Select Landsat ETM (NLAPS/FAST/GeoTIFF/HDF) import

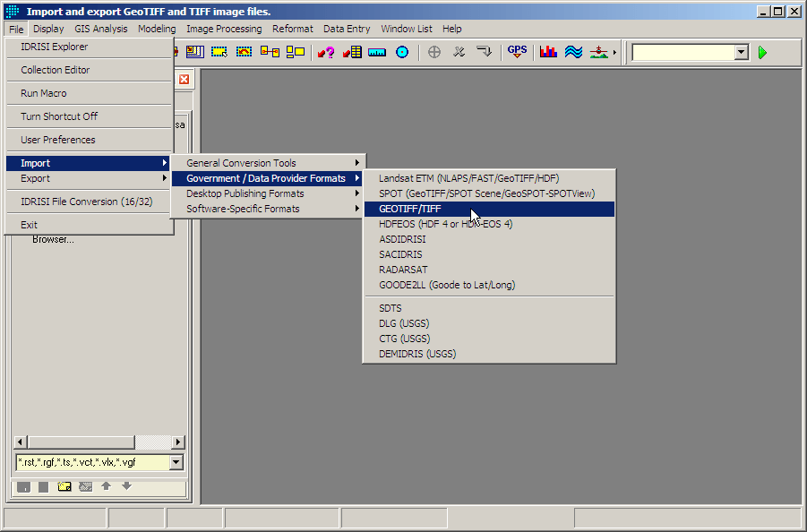point(489,178)
